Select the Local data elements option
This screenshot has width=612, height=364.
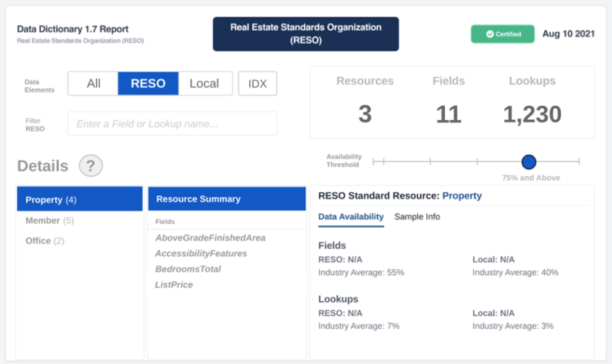coord(204,84)
